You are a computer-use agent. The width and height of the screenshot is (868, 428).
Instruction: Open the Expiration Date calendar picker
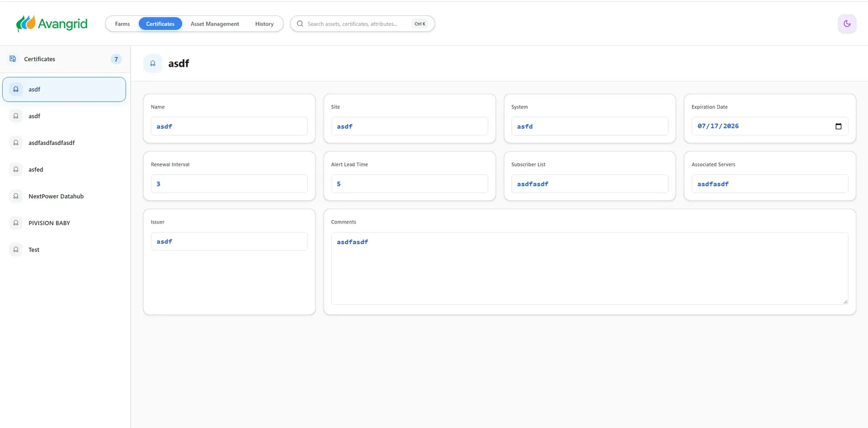pos(838,126)
